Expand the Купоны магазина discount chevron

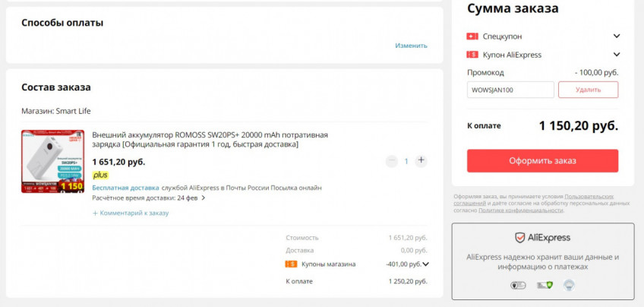[x=425, y=264]
